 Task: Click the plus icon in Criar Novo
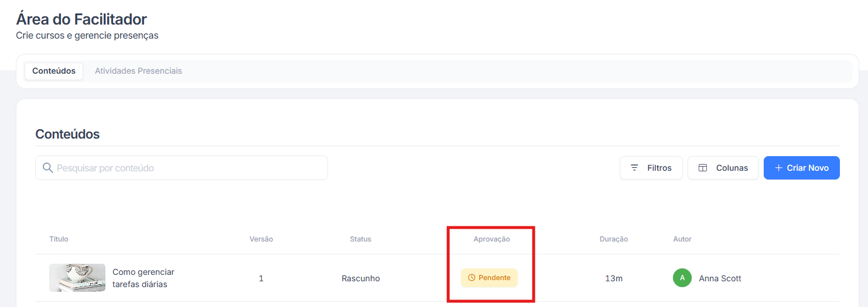pyautogui.click(x=778, y=168)
